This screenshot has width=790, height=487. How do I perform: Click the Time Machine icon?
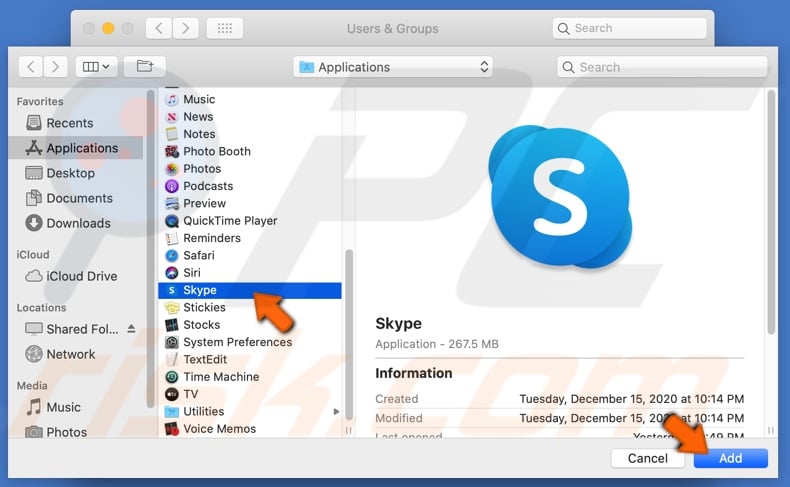(x=172, y=377)
